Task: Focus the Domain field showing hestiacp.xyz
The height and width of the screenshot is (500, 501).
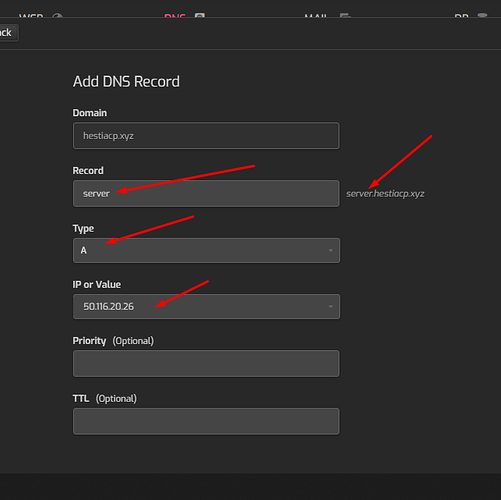Action: click(x=206, y=136)
